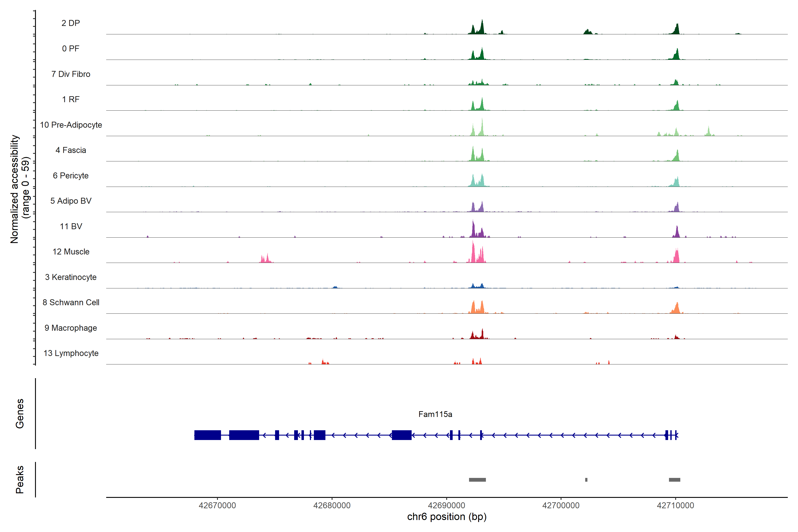Click the Fam115a gene label
Viewport: 798px width, 532px height.
435,414
